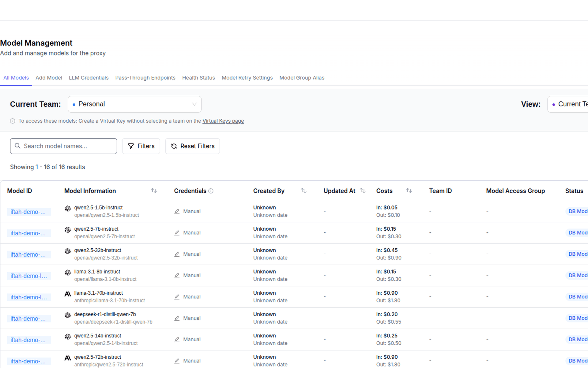588x368 pixels.
Task: Open the Add Model tab
Action: click(x=49, y=78)
